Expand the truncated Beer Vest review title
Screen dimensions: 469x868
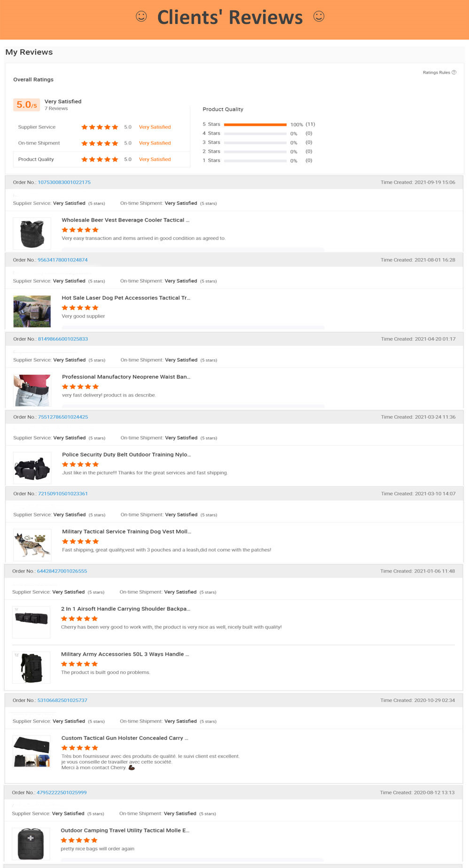(125, 220)
